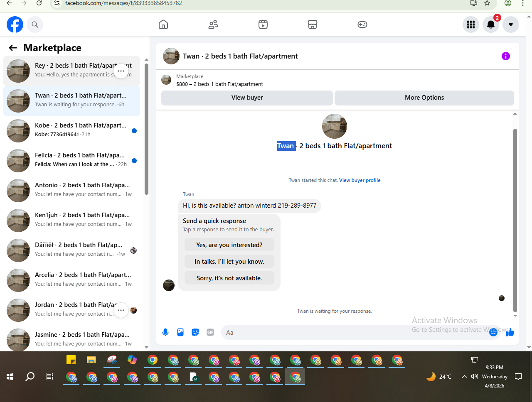The image size is (532, 402).
Task: Open the Chrome profile icon
Action: (x=508, y=3)
